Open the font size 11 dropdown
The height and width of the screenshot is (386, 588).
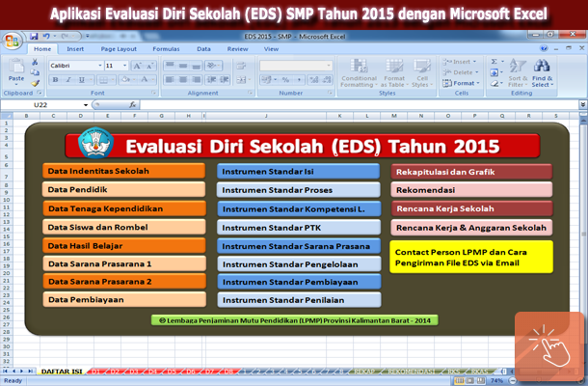[125, 66]
